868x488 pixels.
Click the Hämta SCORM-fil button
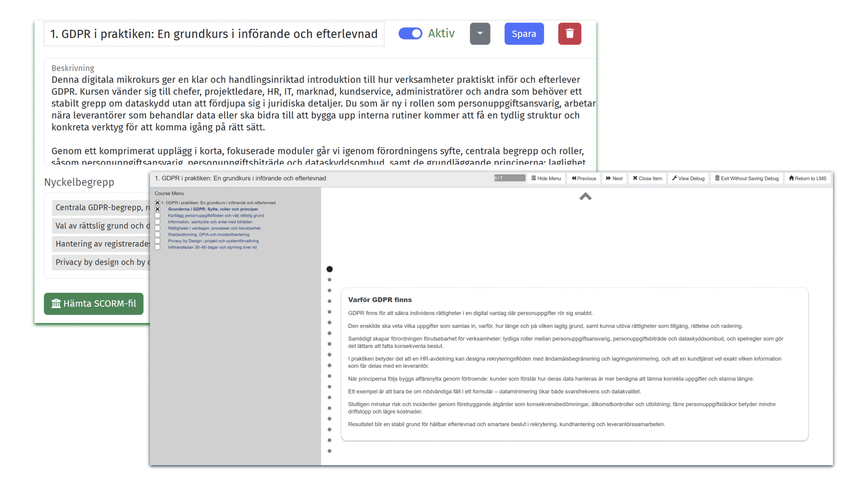[94, 304]
